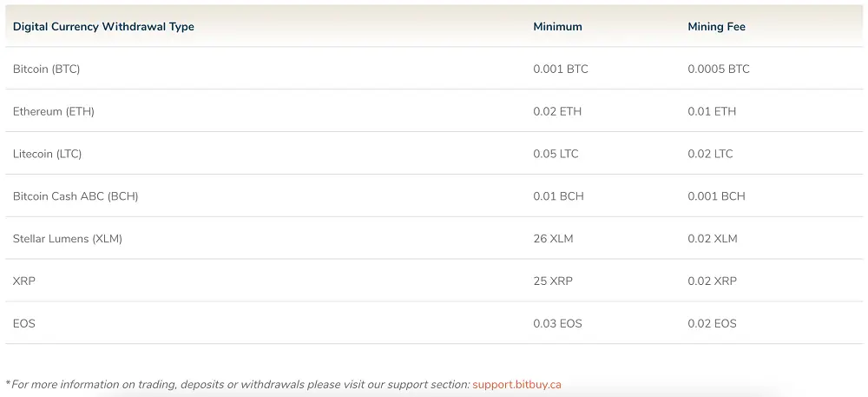The height and width of the screenshot is (397, 868).
Task: Click the 26 XLM minimum value
Action: tap(553, 239)
